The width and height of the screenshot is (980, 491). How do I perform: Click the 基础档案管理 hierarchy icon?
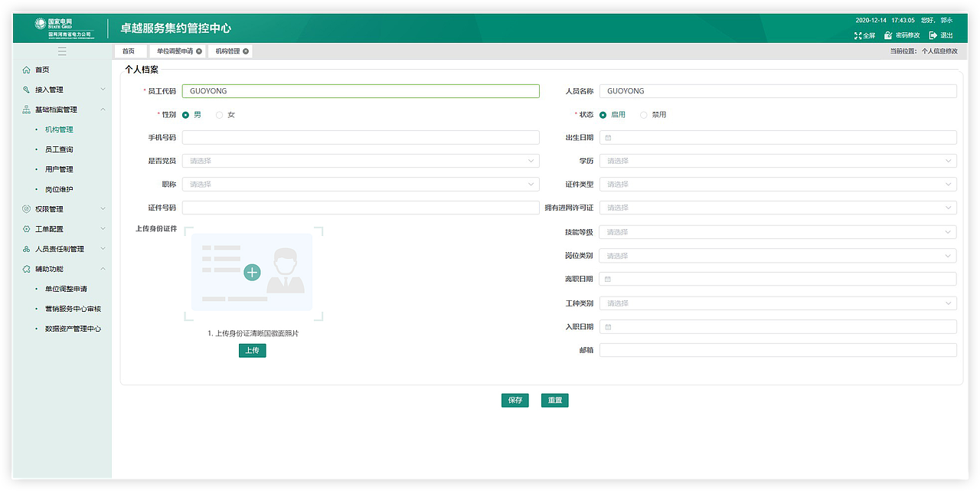coord(27,110)
